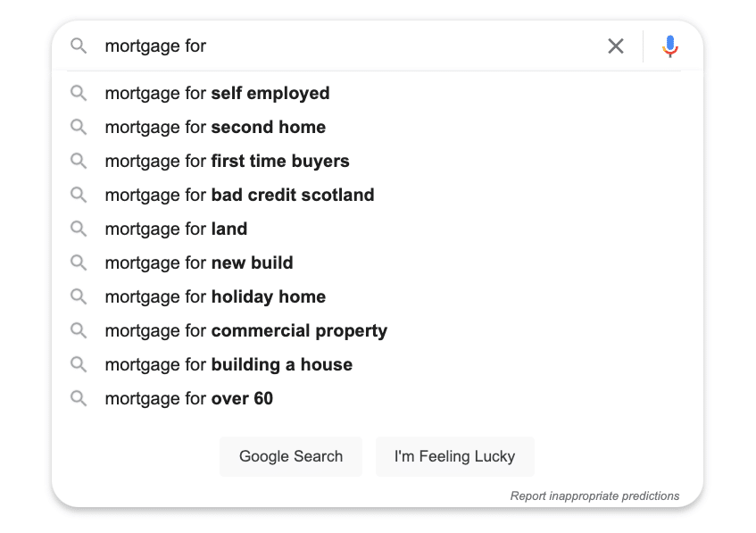
Task: Click the magnifier icon in search field
Action: coord(79,46)
